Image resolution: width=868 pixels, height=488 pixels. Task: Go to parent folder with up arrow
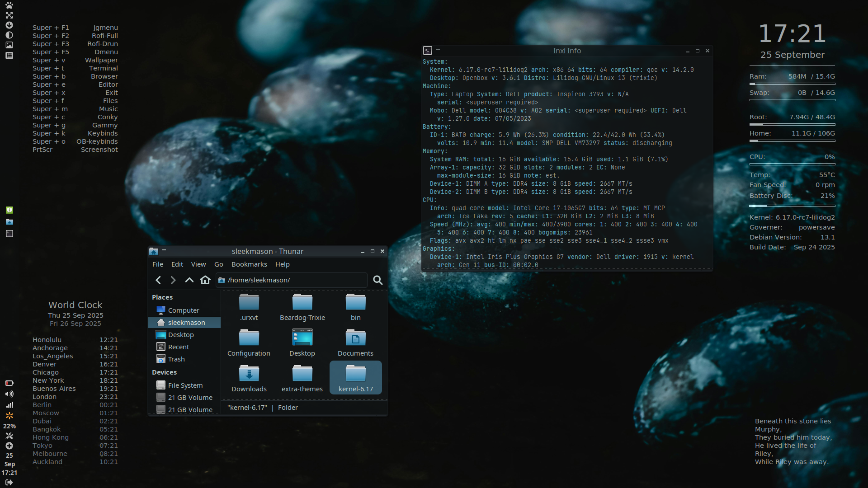(189, 280)
